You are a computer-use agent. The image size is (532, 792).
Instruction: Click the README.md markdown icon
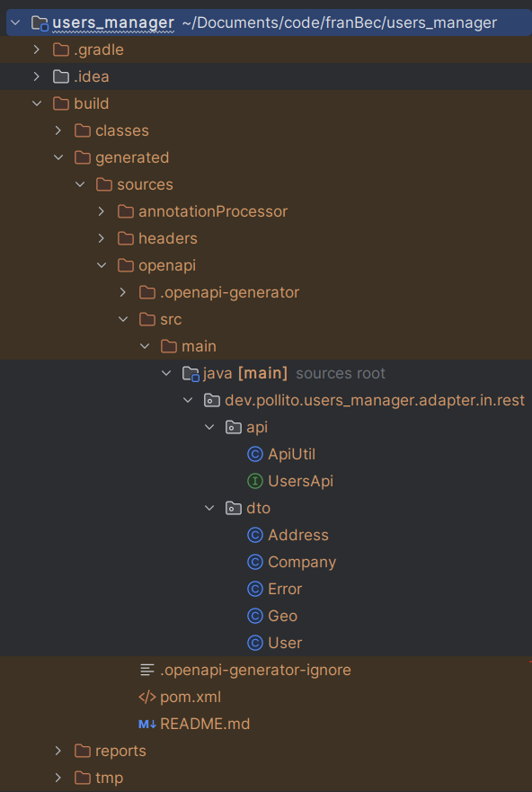click(x=146, y=724)
